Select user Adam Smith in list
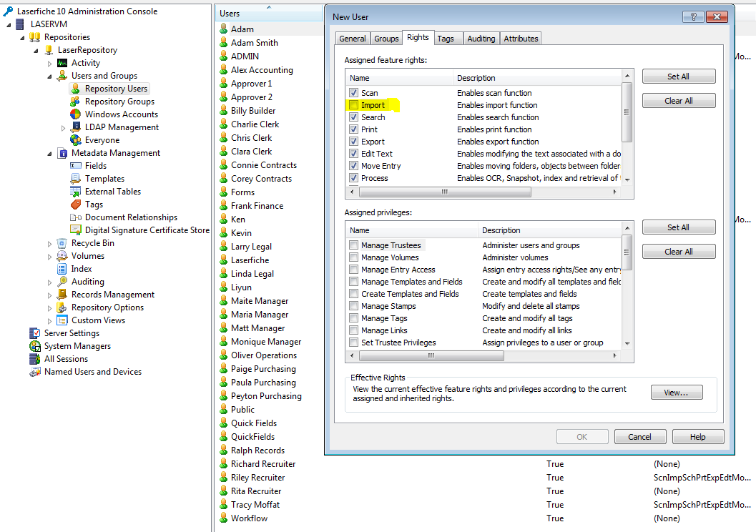 click(x=255, y=42)
